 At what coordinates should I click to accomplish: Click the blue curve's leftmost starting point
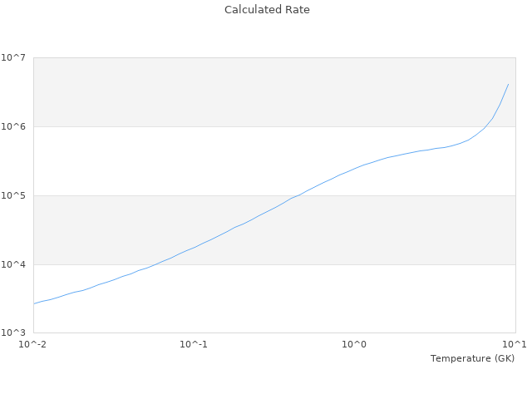click(34, 304)
